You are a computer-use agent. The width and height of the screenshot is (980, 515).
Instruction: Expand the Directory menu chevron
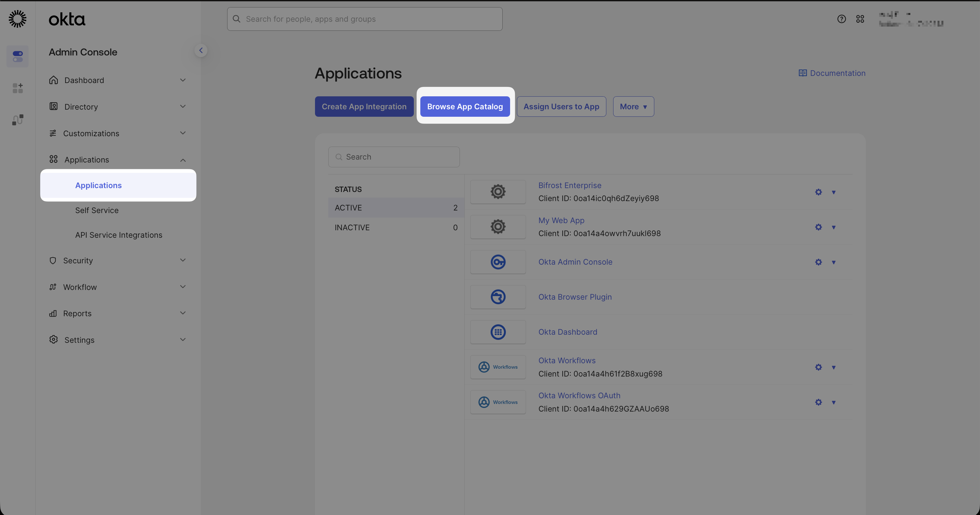[183, 106]
